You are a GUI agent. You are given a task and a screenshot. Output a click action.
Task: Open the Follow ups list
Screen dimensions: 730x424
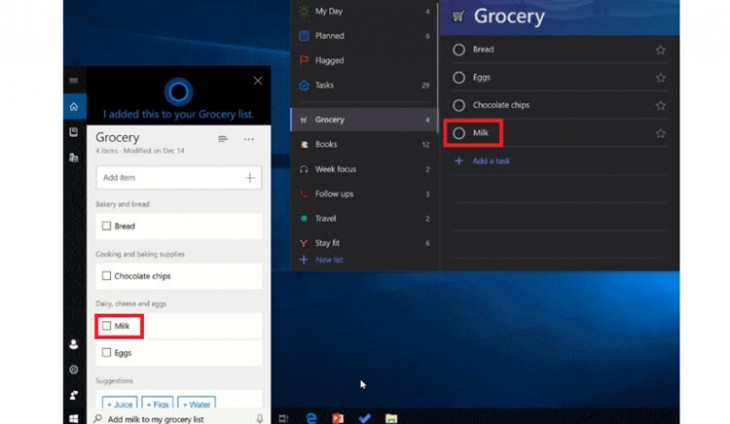[364, 194]
